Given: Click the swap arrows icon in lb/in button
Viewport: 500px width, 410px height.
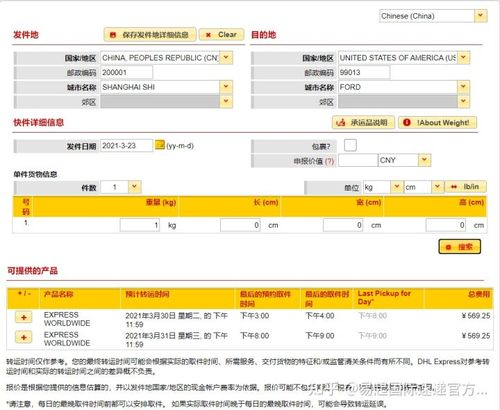Looking at the screenshot, I should (x=454, y=187).
